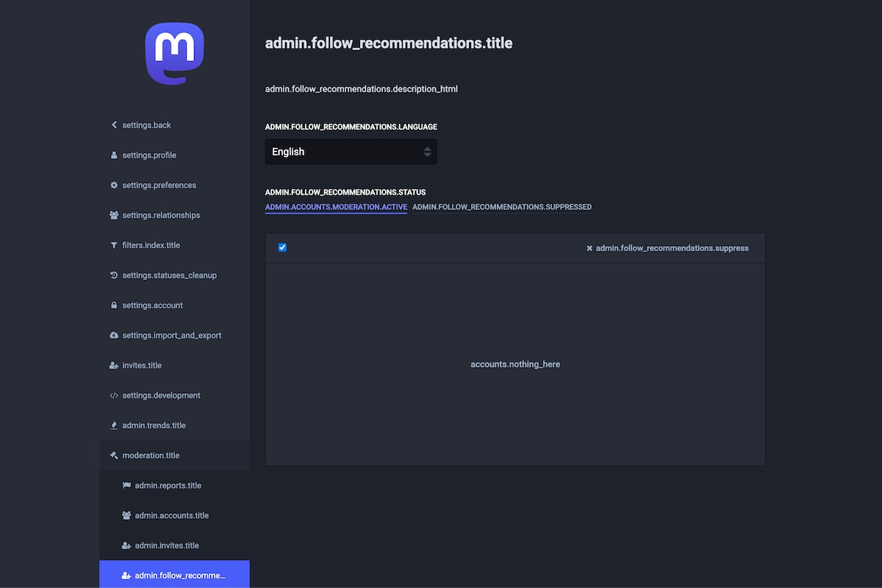Switch to admin.accounts.moderation.active filter
This screenshot has width=882, height=588.
[x=336, y=207]
